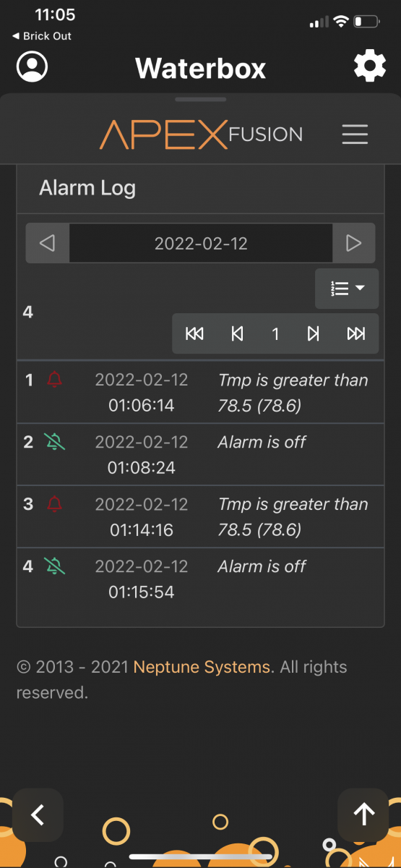Go to previous page icon

236,333
